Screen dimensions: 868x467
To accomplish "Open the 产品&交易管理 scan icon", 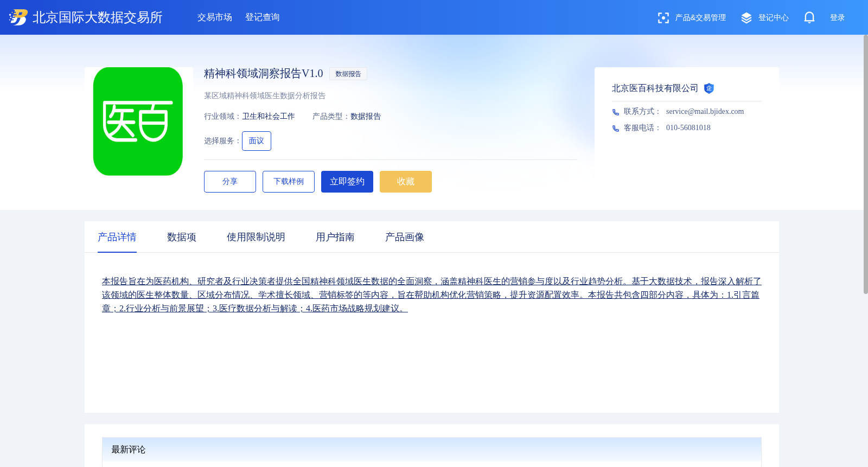I will 663,18.
